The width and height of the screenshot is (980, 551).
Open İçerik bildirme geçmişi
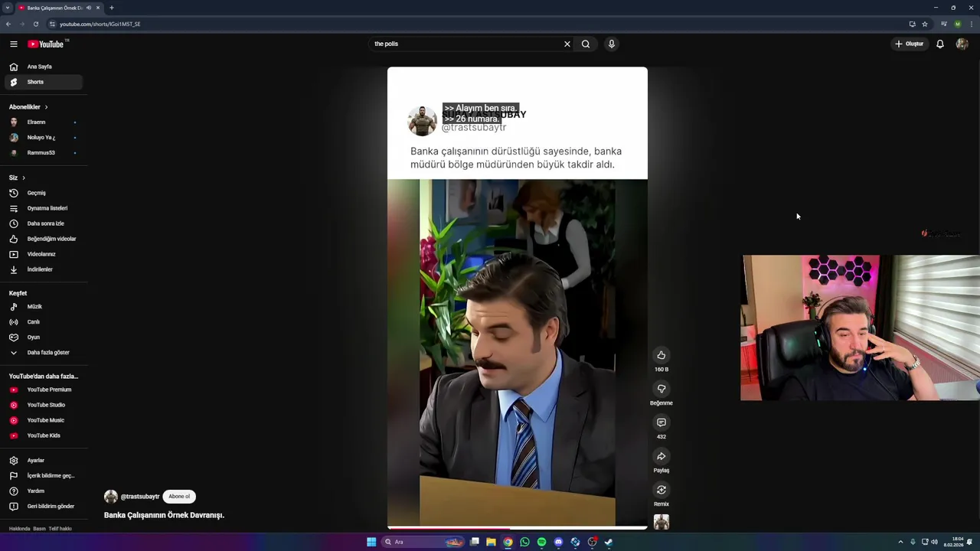[43, 476]
